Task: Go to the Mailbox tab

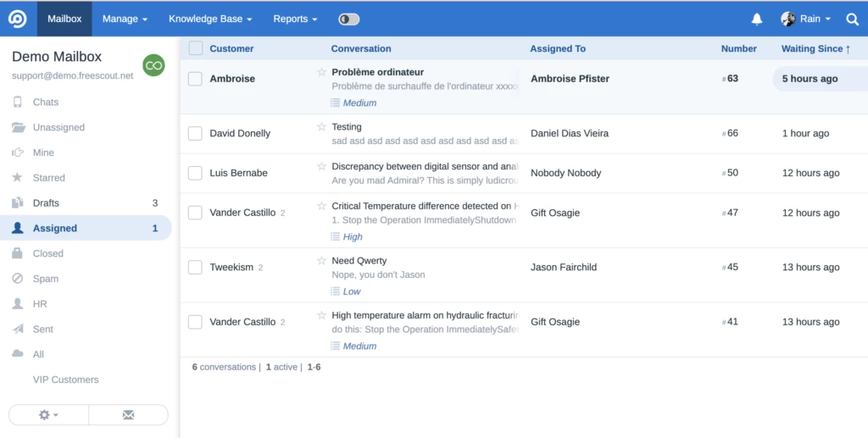Action: pyautogui.click(x=64, y=19)
